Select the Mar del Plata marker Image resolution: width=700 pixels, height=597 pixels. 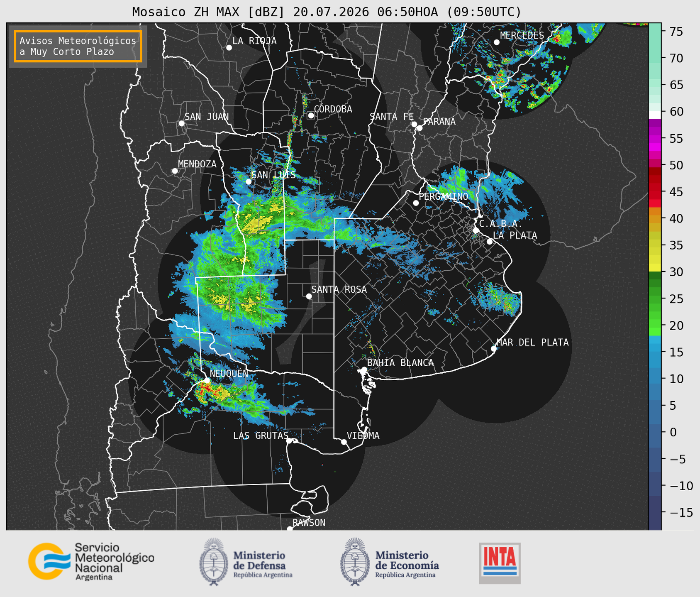coord(493,348)
